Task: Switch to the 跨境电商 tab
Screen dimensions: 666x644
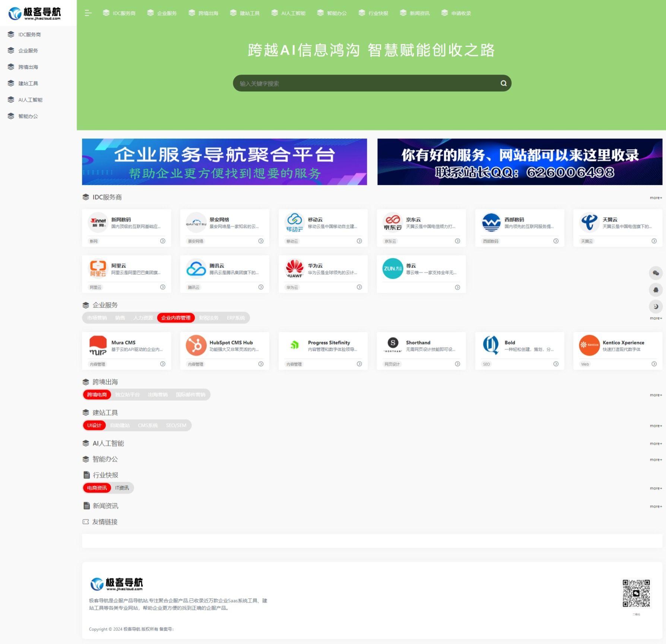Action: 97,395
